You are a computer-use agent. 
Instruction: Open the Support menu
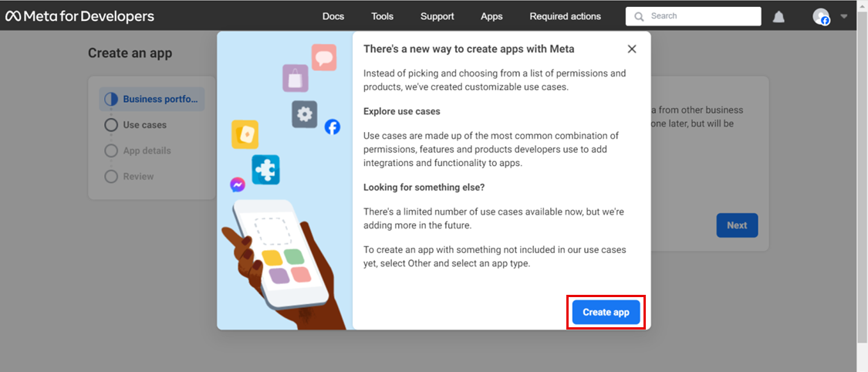437,16
